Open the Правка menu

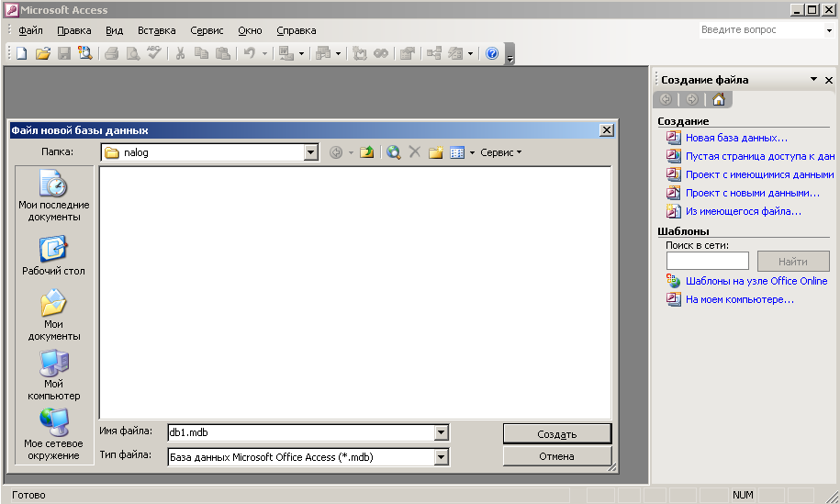point(74,30)
